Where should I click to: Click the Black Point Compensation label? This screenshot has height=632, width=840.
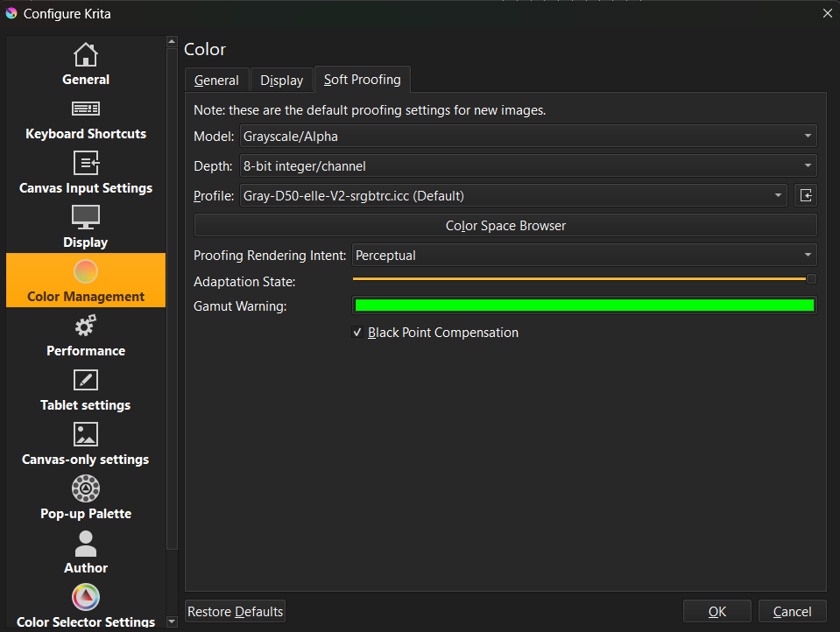tap(443, 333)
